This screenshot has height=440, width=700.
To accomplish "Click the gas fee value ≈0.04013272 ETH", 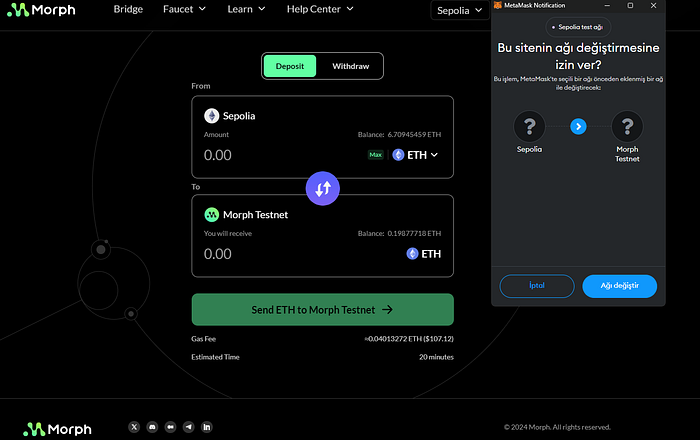I will 409,339.
